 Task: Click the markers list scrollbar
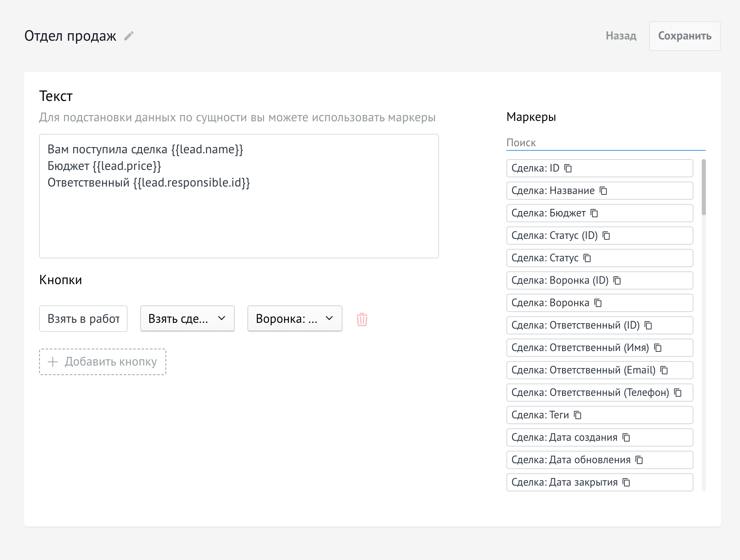click(703, 187)
